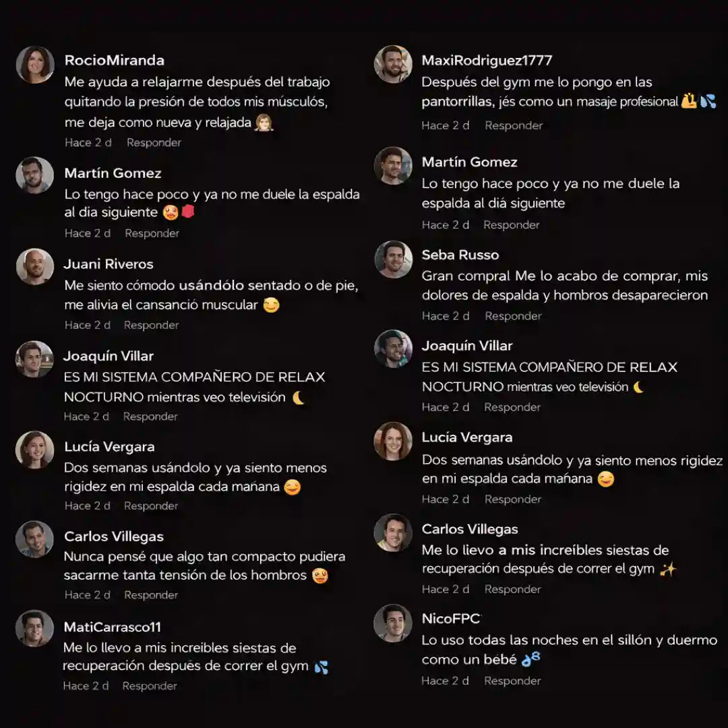Reply to Lucía Vergara's right-column comment
The width and height of the screenshot is (728, 728).
(x=512, y=499)
